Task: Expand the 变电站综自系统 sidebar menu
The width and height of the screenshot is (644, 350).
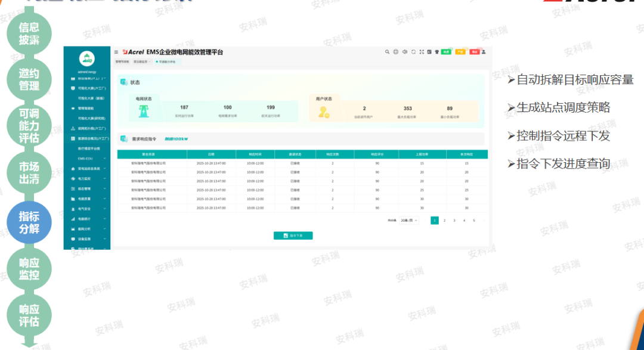Action: 87,168
